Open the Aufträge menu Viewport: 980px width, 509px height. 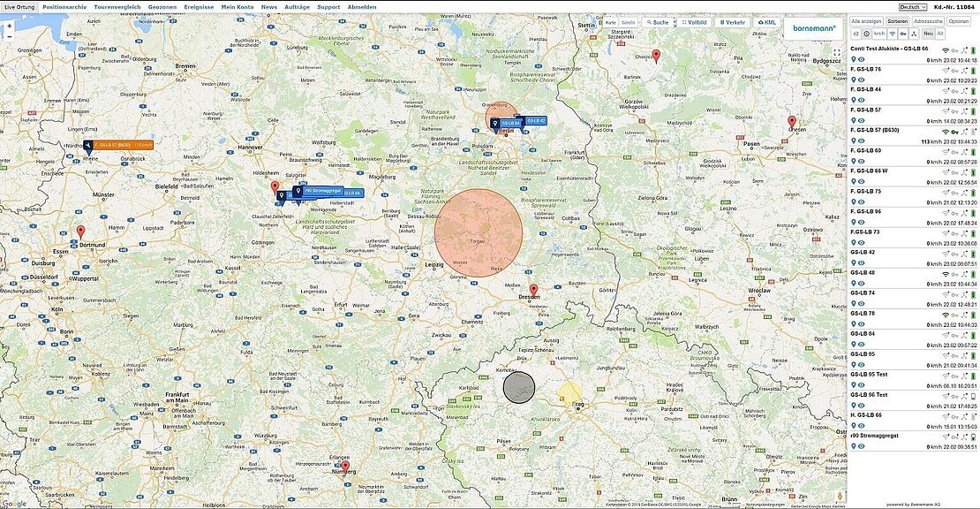tap(297, 7)
